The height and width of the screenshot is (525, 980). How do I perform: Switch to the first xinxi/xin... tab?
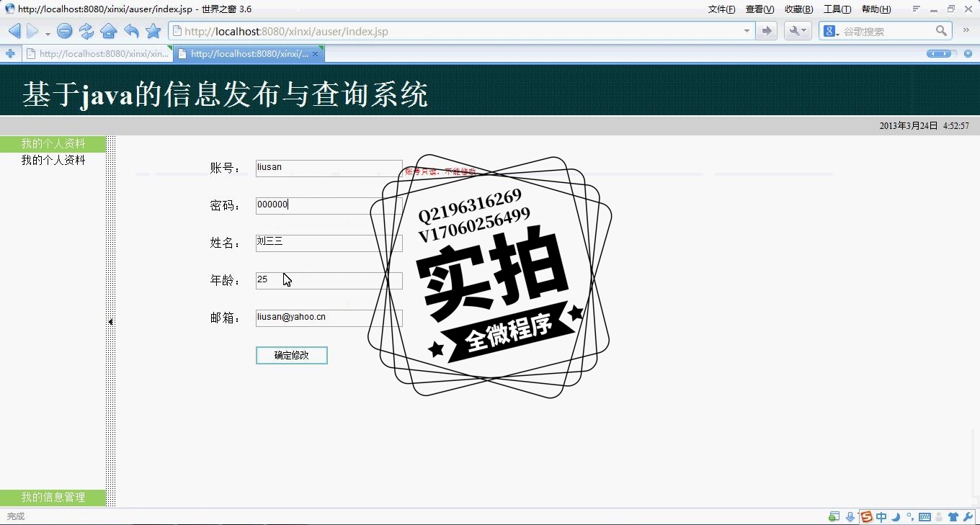pyautogui.click(x=97, y=54)
